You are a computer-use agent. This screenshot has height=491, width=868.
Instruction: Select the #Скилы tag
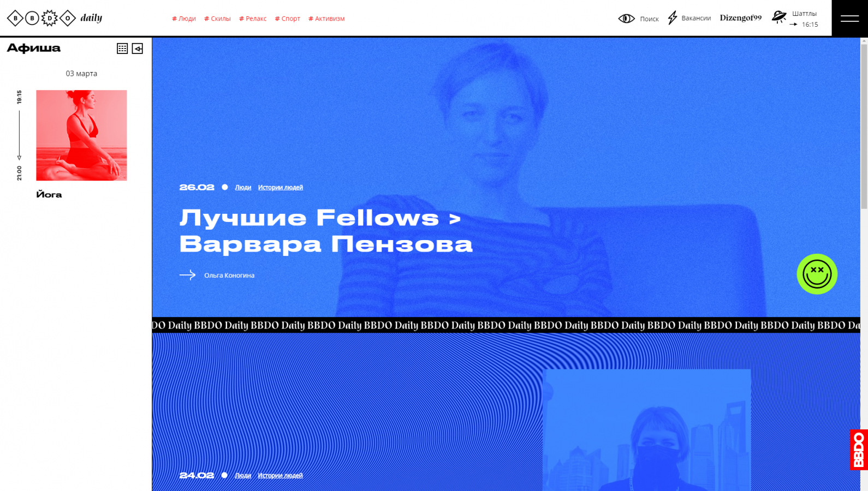217,19
